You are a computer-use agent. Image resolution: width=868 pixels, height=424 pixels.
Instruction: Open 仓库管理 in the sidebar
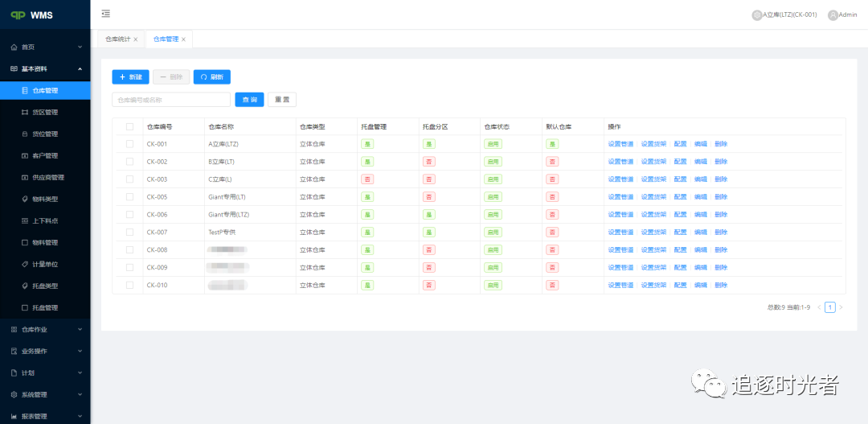45,90
